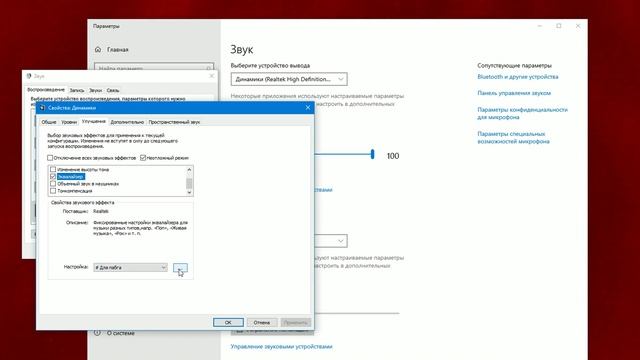Select Воспроизведение tab in Звук dialog

click(x=46, y=89)
